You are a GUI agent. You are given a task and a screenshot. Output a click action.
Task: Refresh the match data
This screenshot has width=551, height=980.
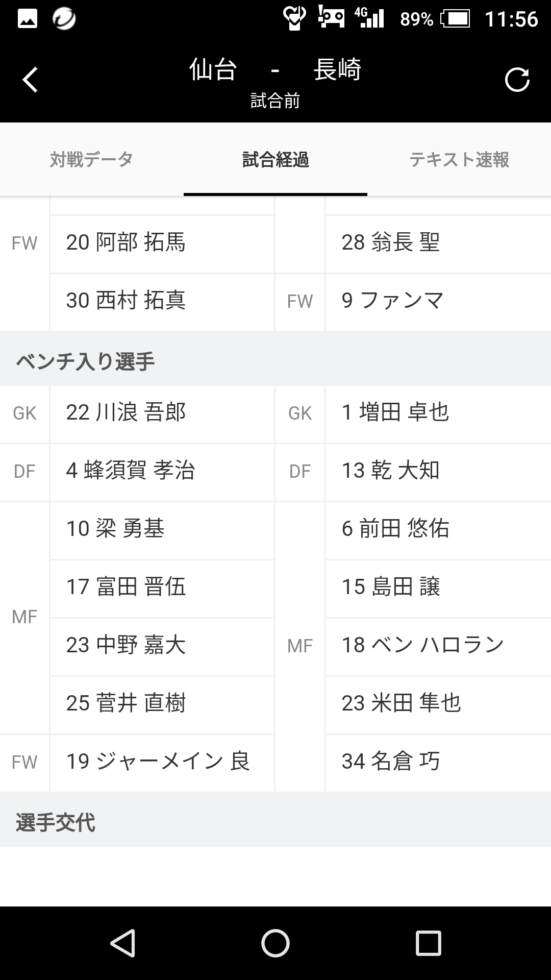517,80
